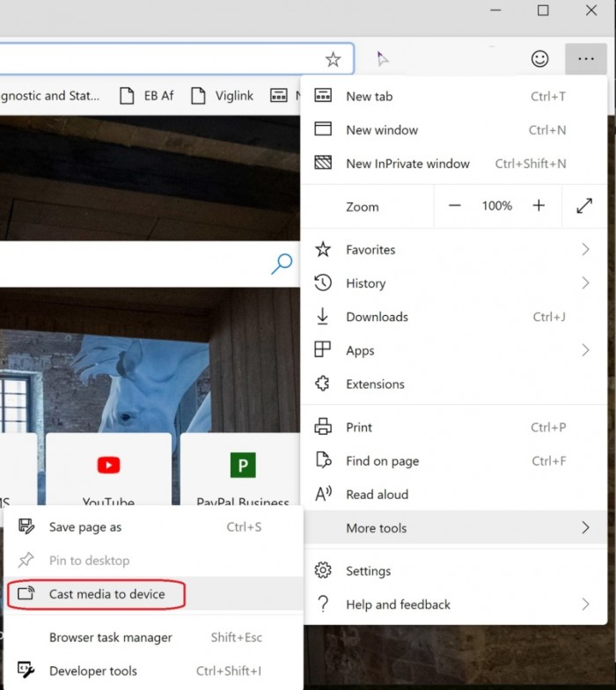
Task: Click the favorites star in address bar
Action: [333, 59]
